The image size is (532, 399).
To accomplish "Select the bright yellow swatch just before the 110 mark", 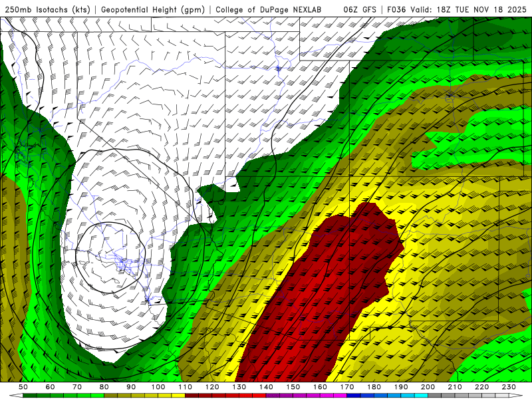I will coord(178,396).
